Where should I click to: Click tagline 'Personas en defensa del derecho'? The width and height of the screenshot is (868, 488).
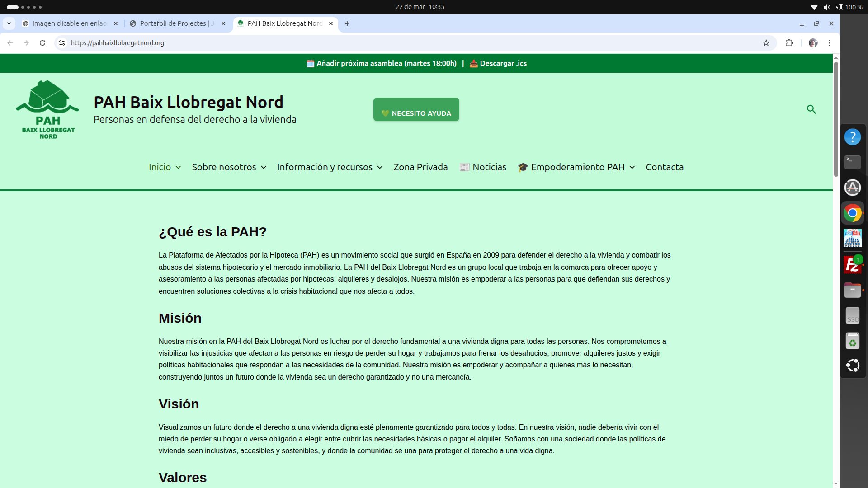tap(195, 119)
